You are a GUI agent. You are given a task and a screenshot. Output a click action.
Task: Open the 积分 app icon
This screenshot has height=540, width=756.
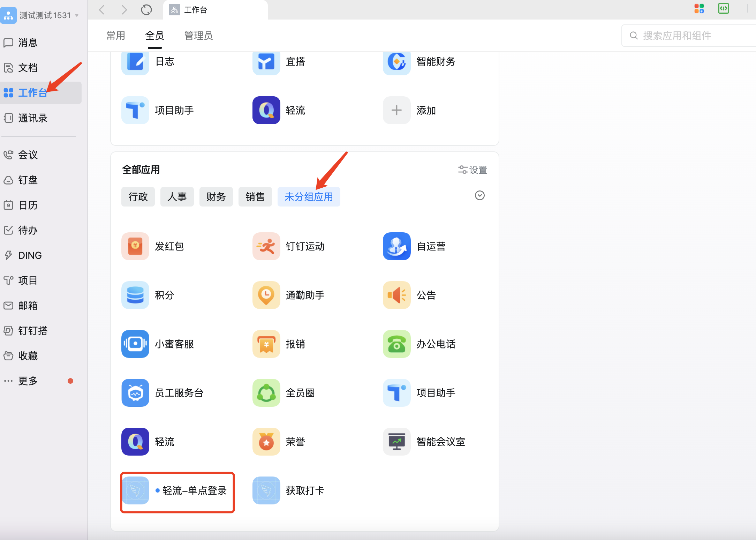tap(135, 295)
